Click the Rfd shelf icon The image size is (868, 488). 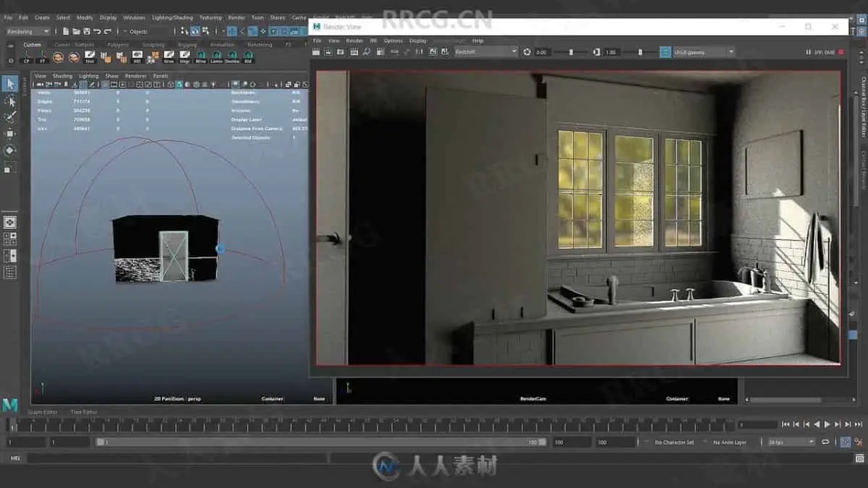(248, 56)
